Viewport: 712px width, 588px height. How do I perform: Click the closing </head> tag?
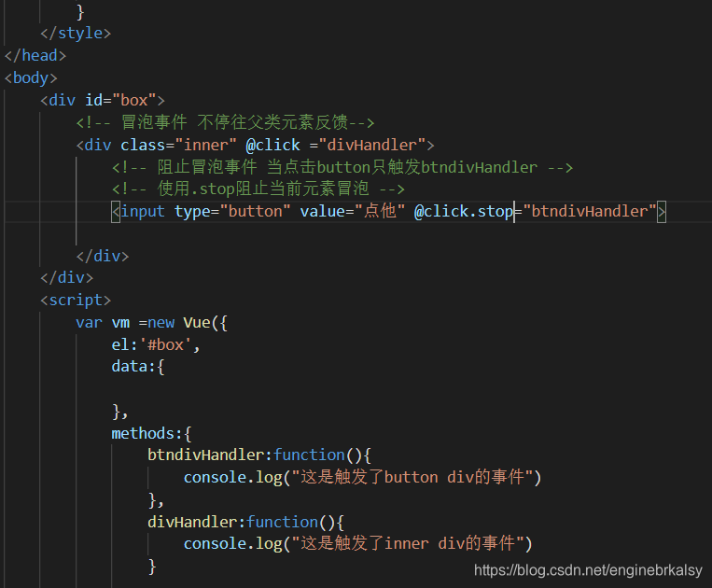(x=35, y=55)
